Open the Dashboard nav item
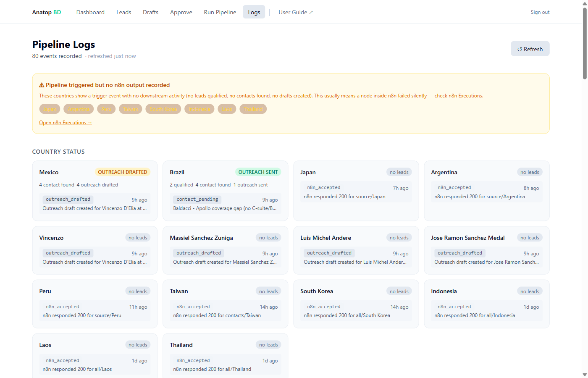The width and height of the screenshot is (588, 378). (90, 12)
